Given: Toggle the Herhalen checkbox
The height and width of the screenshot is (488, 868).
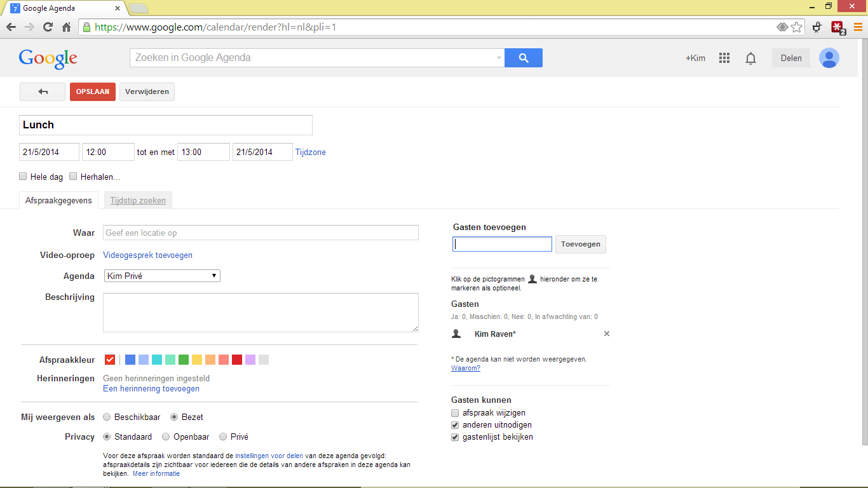Looking at the screenshot, I should click(74, 177).
